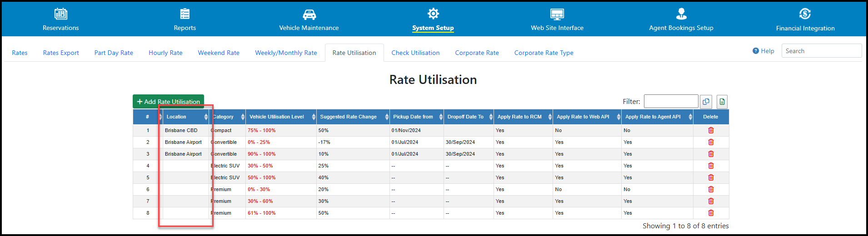The height and width of the screenshot is (236, 868).
Task: Click the Help link text
Action: pyautogui.click(x=768, y=51)
